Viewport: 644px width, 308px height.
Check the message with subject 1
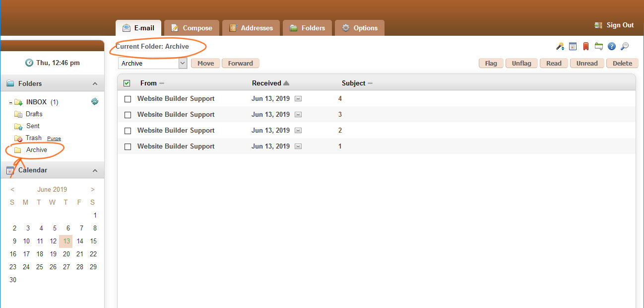(x=128, y=147)
